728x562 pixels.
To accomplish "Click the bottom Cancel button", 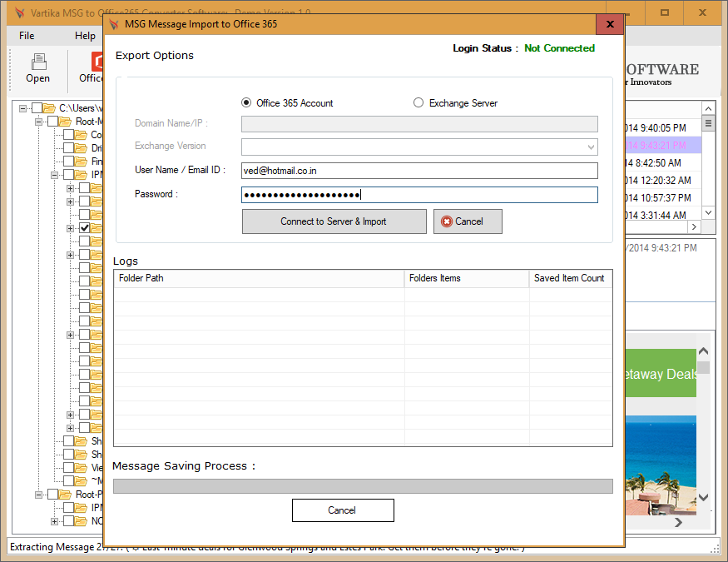I will pos(343,510).
